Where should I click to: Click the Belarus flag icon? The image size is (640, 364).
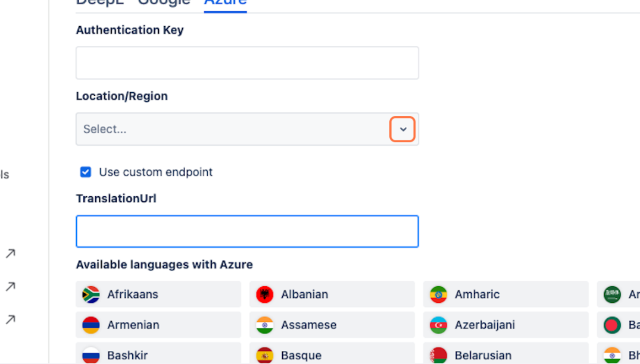coord(439,355)
